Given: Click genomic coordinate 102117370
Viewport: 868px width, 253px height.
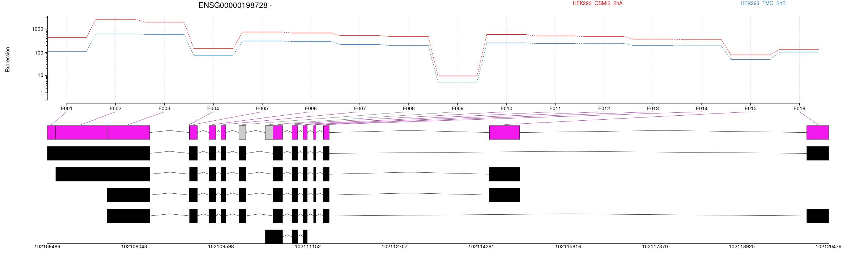Looking at the screenshot, I should (x=655, y=247).
